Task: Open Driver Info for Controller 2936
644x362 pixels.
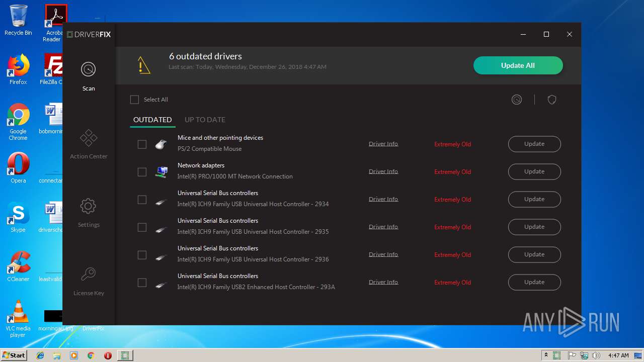Action: [x=383, y=254]
